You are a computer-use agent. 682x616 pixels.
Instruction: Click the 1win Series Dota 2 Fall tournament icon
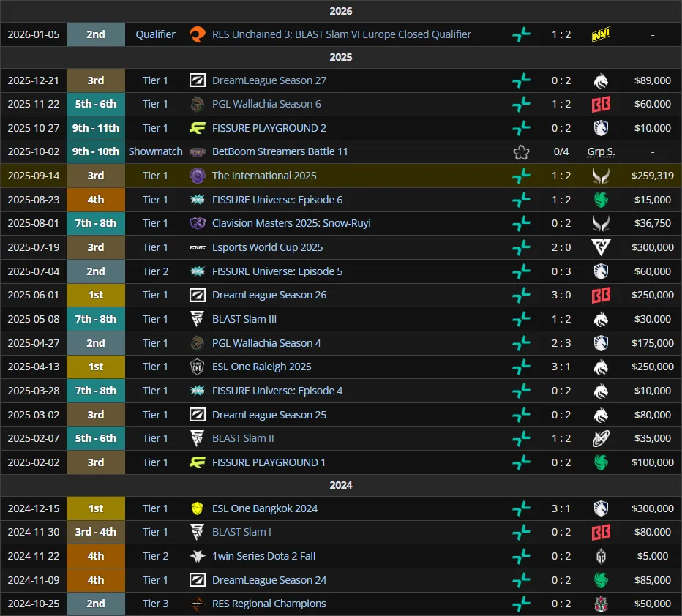pos(198,556)
